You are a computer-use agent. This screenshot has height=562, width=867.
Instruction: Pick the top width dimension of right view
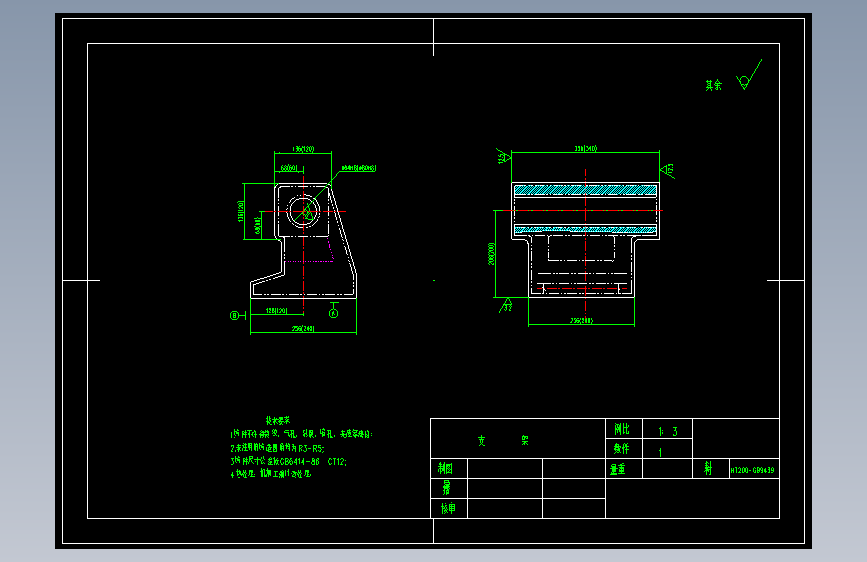[x=586, y=149]
